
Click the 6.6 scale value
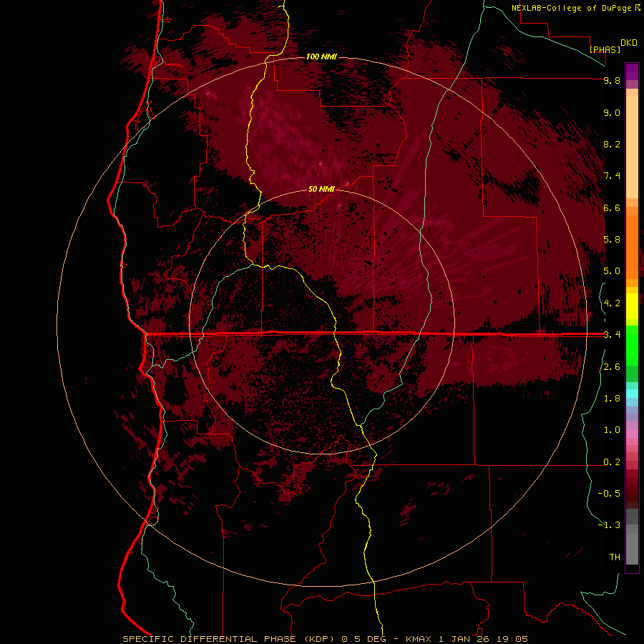click(612, 208)
